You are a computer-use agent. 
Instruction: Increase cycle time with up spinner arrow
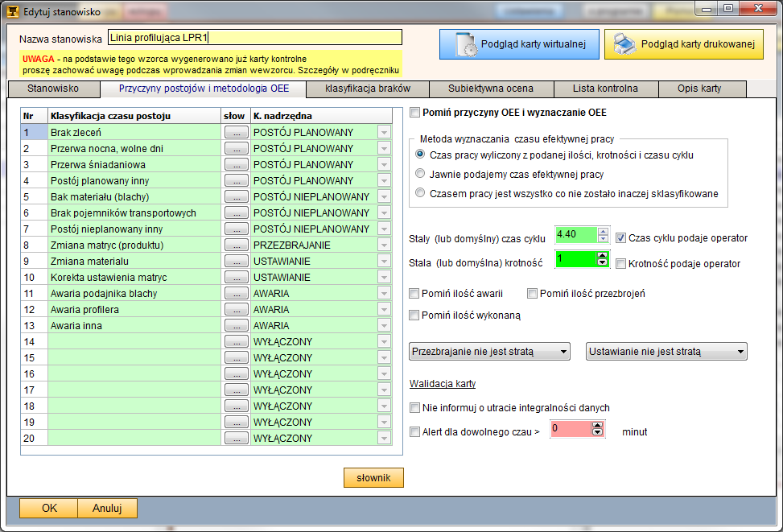click(x=604, y=231)
